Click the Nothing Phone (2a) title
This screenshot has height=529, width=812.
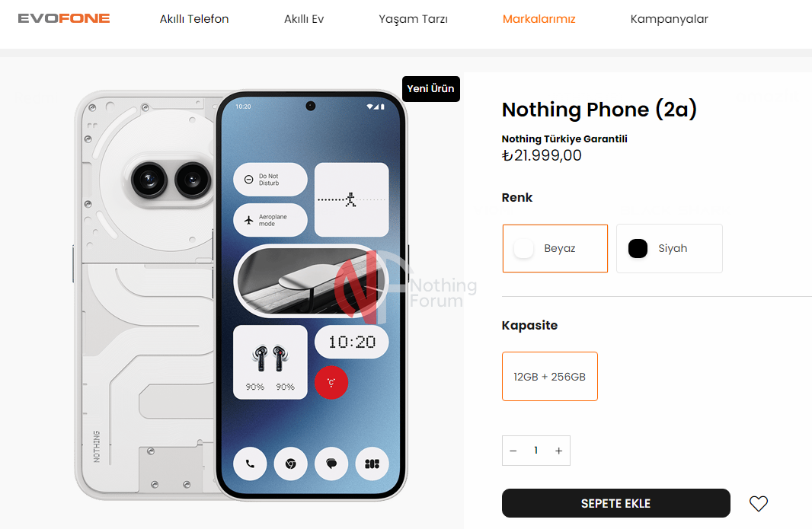pos(599,110)
